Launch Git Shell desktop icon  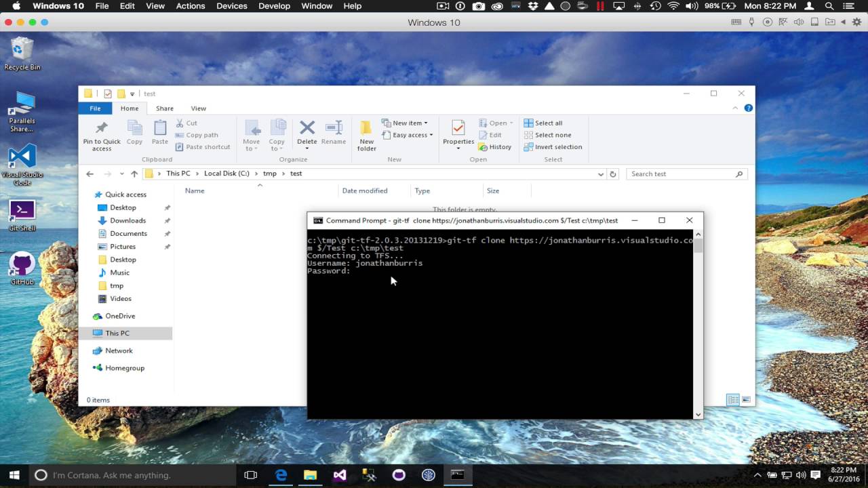coord(22,216)
